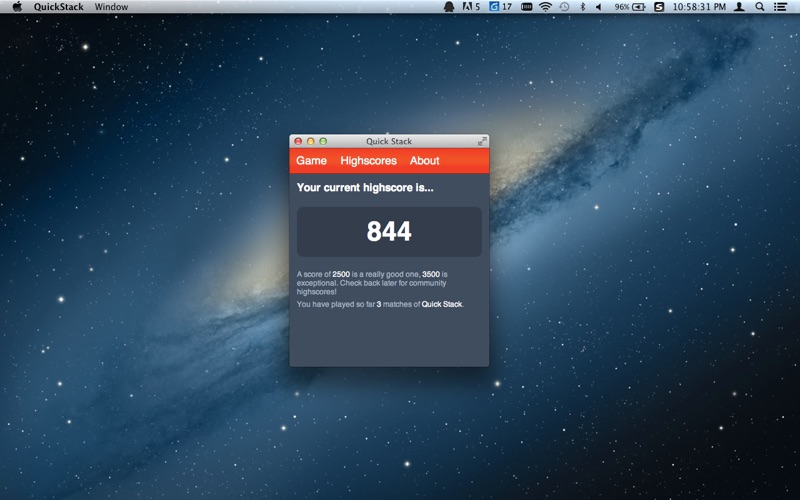Open the volume speaker control
Viewport: 800px width, 500px height.
tap(598, 7)
